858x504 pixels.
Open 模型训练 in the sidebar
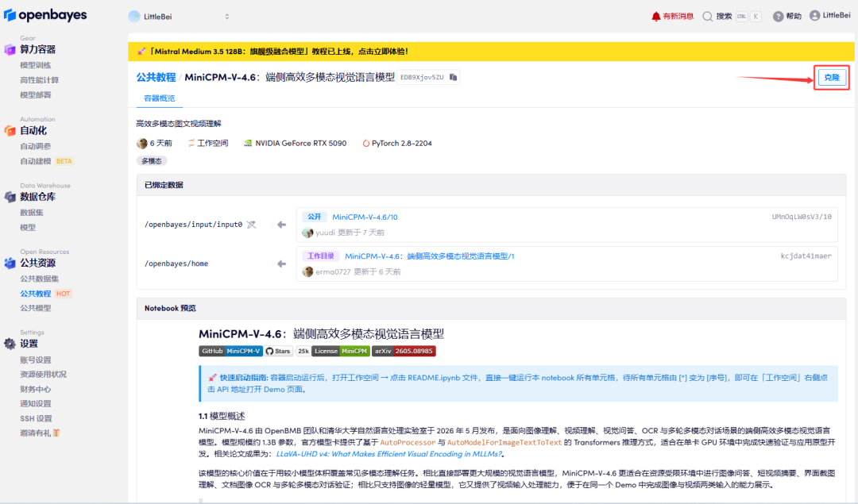pos(36,65)
